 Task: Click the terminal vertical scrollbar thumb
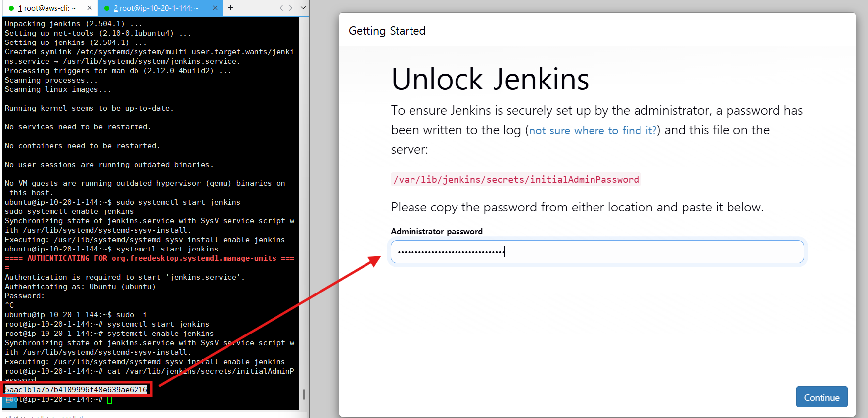click(x=304, y=394)
